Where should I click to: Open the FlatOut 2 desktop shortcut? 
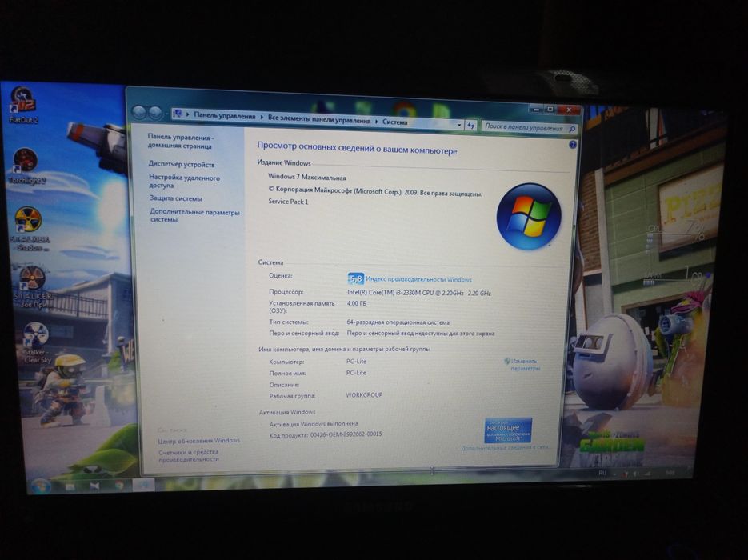click(23, 105)
